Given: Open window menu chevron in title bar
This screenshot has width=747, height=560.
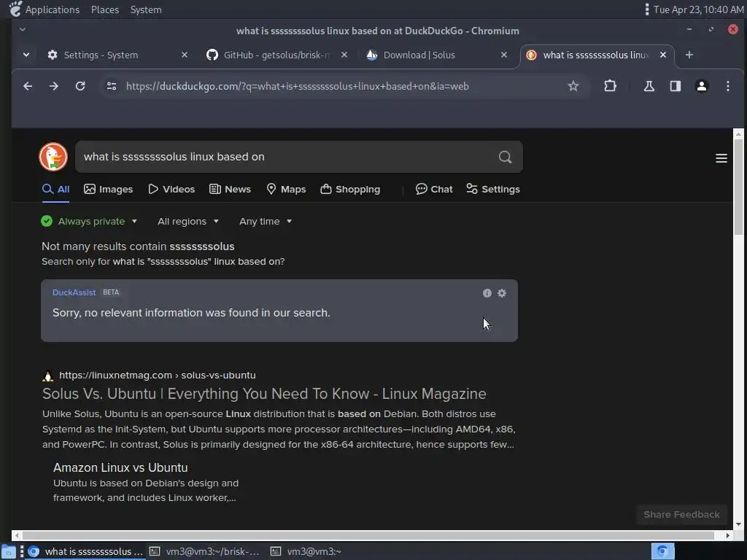Looking at the screenshot, I should [23, 29].
